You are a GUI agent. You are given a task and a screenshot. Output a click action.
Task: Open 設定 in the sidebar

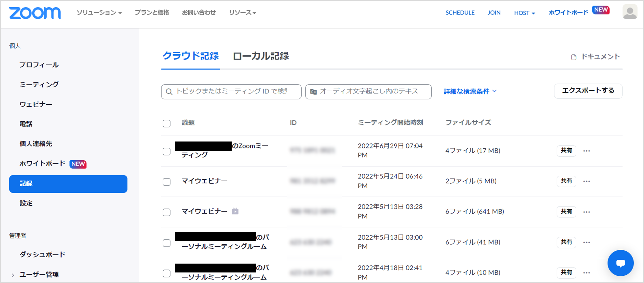(x=26, y=203)
